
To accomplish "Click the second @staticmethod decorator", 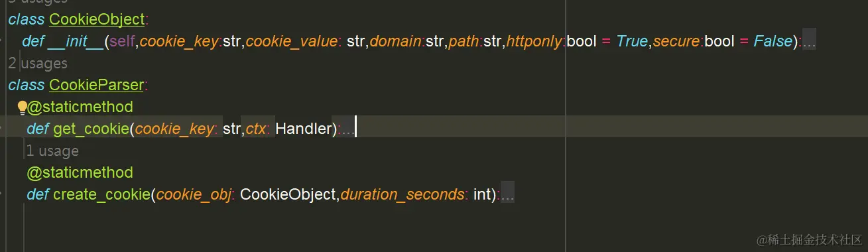I will 80,172.
